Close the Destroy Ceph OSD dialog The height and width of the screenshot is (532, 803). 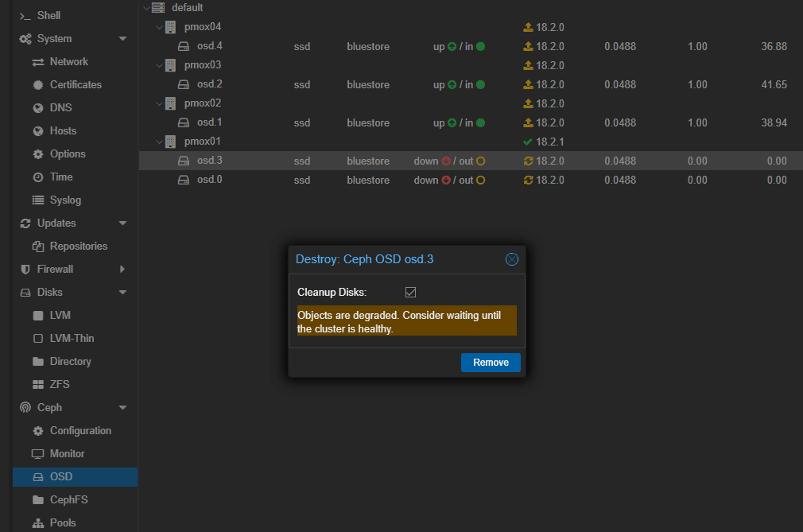[x=511, y=259]
